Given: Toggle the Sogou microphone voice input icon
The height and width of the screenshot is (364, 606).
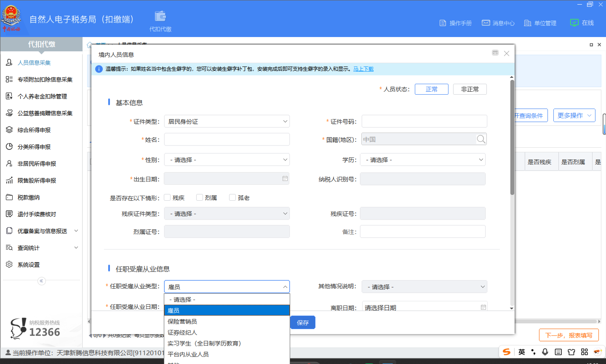Looking at the screenshot, I should point(545,352).
